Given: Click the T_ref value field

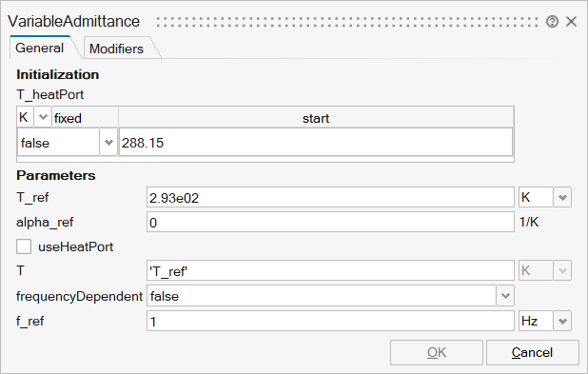Looking at the screenshot, I should tap(330, 197).
